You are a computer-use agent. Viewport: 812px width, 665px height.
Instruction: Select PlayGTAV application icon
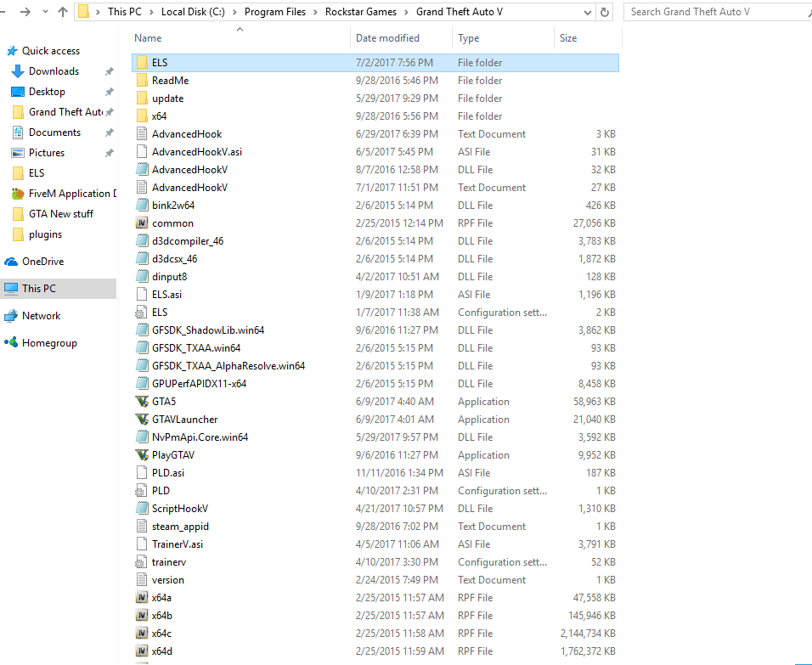pos(142,455)
